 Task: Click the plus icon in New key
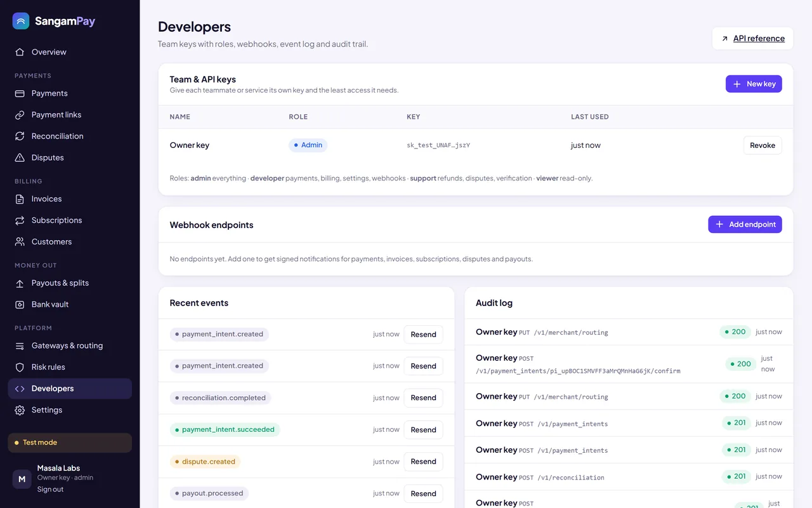pos(737,84)
